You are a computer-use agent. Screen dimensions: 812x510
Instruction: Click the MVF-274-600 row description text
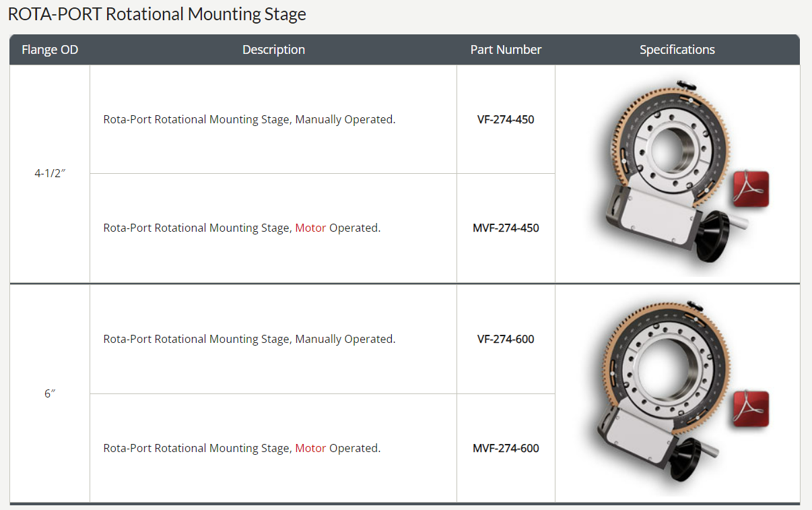tap(242, 448)
